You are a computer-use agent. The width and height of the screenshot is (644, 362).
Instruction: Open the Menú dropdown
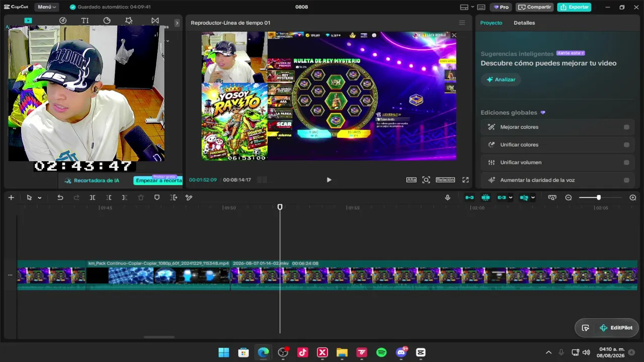coord(47,7)
